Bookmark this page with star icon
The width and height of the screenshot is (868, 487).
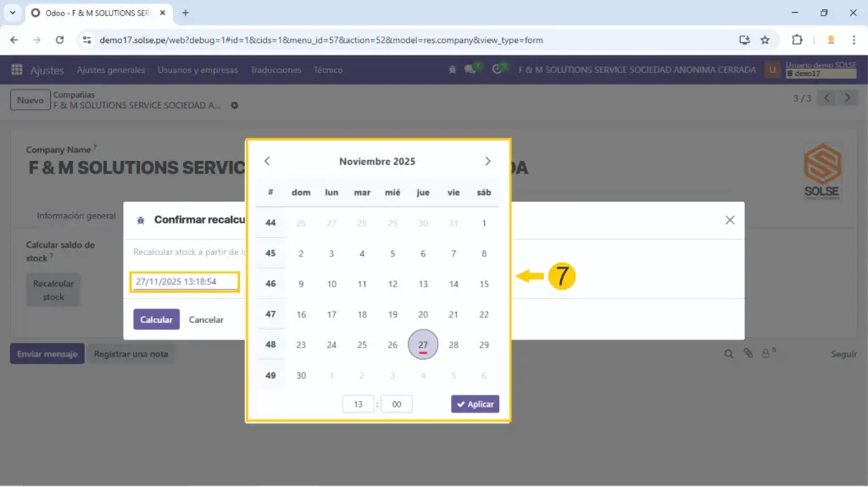pyautogui.click(x=765, y=40)
